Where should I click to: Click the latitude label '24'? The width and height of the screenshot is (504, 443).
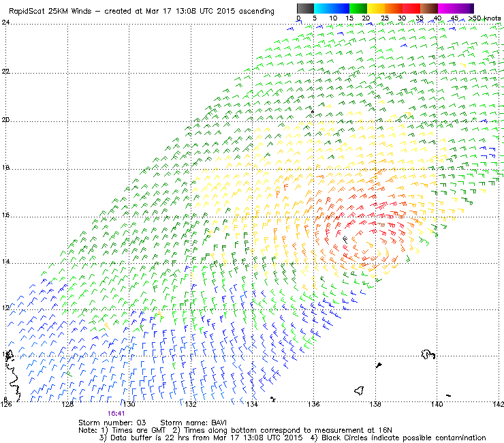click(x=5, y=22)
